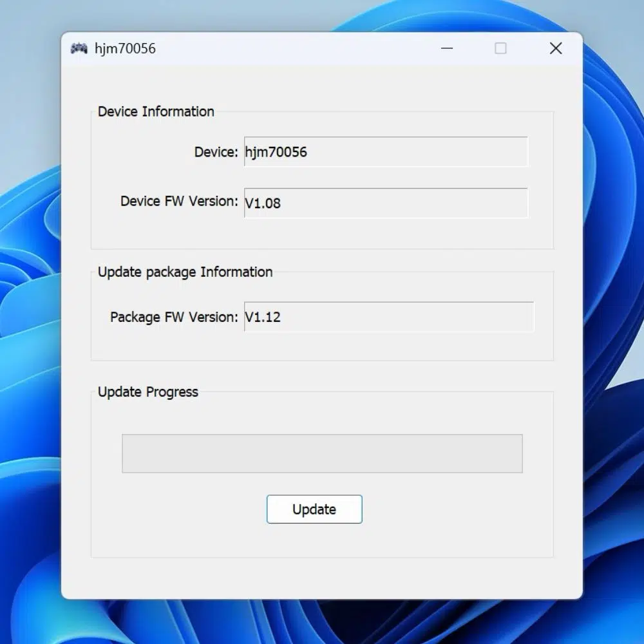Viewport: 644px width, 644px height.
Task: Click the Device FW Version field V1.08
Action: (x=386, y=203)
